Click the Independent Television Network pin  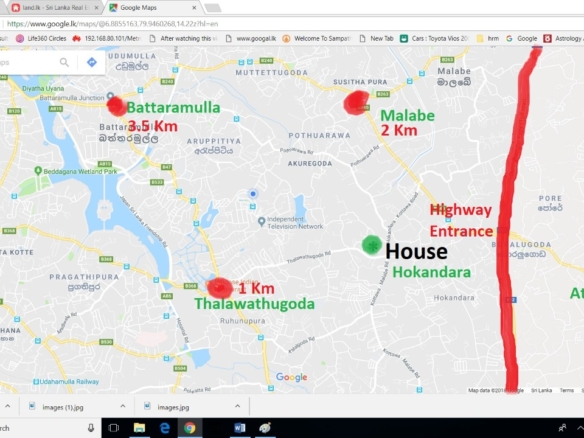pos(261,222)
